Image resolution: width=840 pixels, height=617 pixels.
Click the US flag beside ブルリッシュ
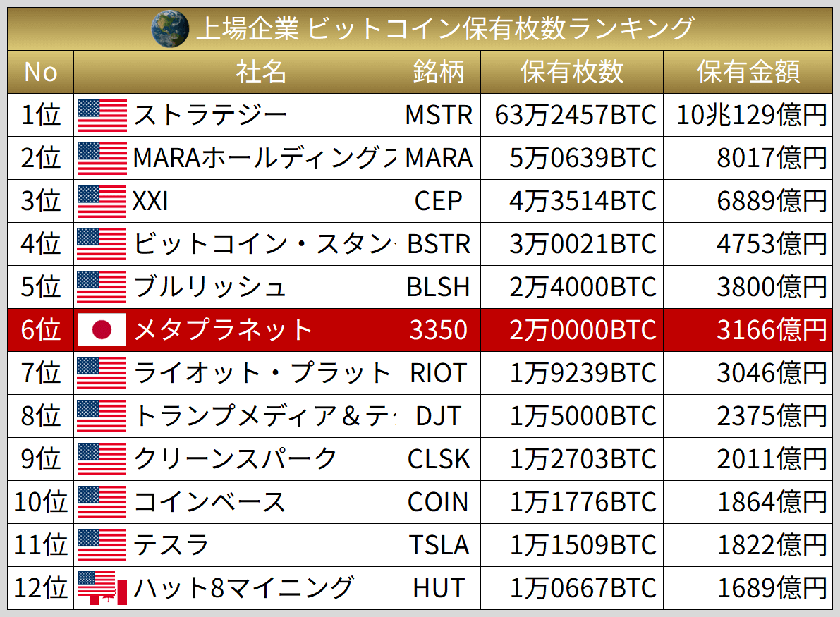pos(102,287)
